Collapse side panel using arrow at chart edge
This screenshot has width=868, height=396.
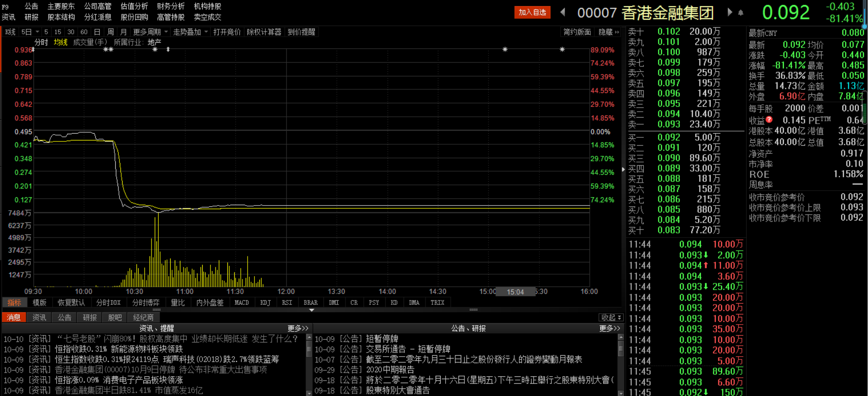[623, 169]
